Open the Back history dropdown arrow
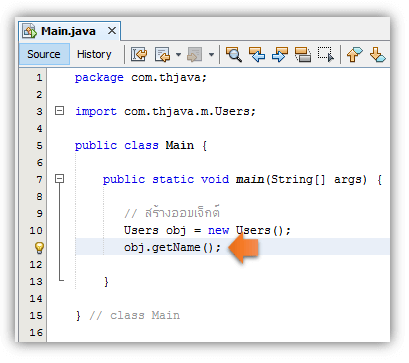 [178, 54]
